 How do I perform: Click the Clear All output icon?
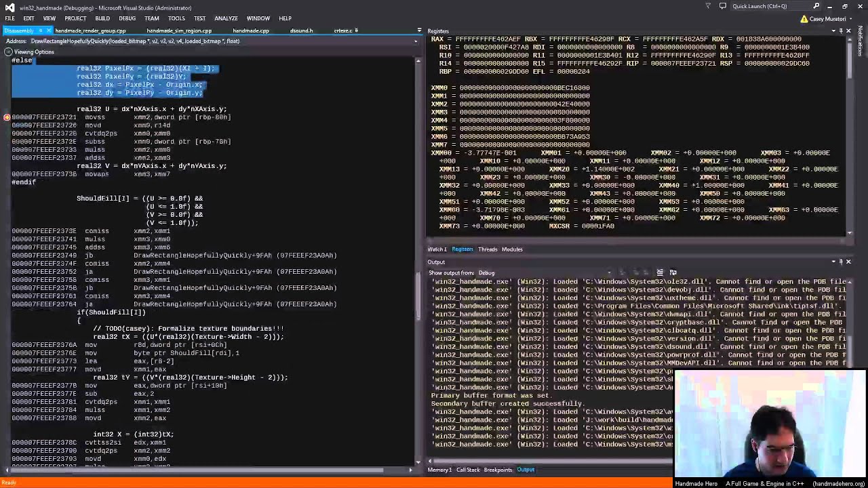660,272
